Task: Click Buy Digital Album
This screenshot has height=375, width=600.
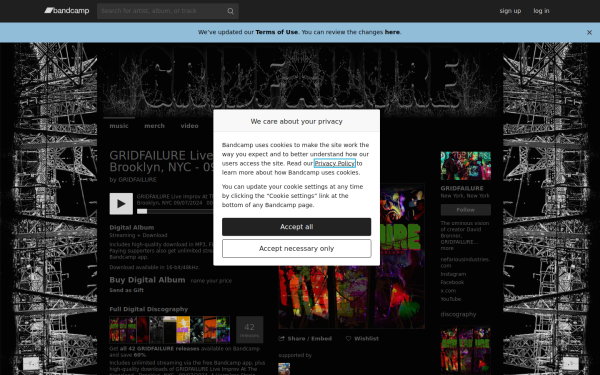Action: (x=147, y=280)
